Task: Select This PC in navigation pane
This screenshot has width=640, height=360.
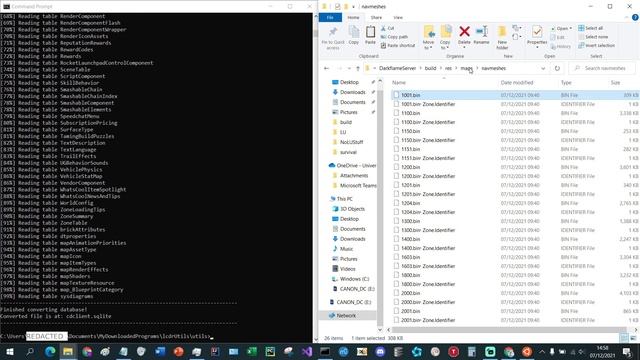Action: pyautogui.click(x=344, y=199)
